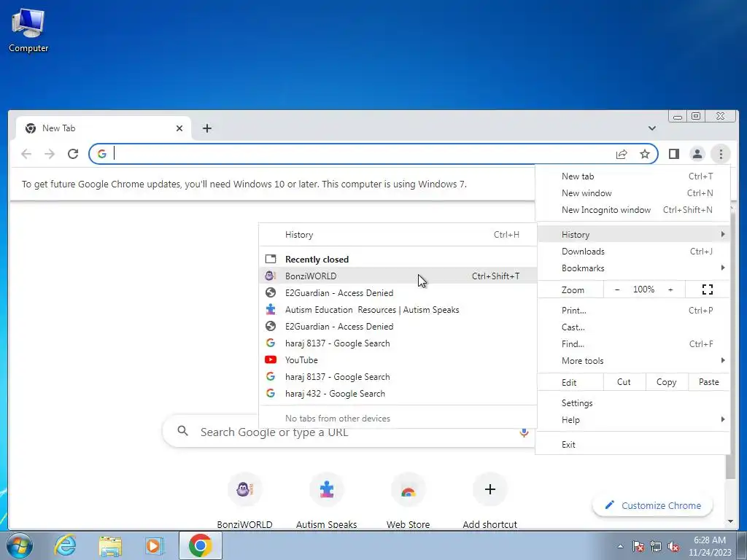Image resolution: width=747 pixels, height=560 pixels.
Task: Click the Windows Start orb
Action: click(19, 545)
